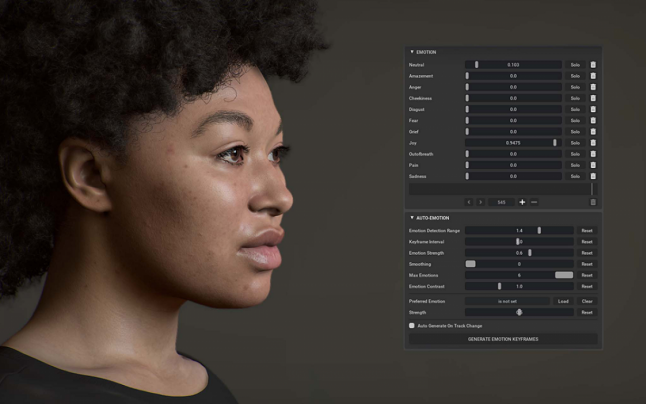The height and width of the screenshot is (404, 646).
Task: Reset the Emotion Detection Range
Action: [587, 230]
